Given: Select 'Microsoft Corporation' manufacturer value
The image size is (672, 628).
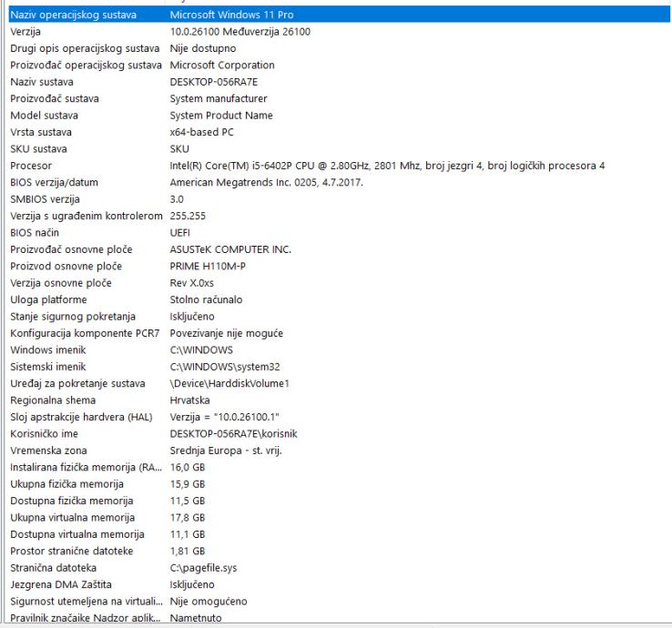Looking at the screenshot, I should pos(222,66).
